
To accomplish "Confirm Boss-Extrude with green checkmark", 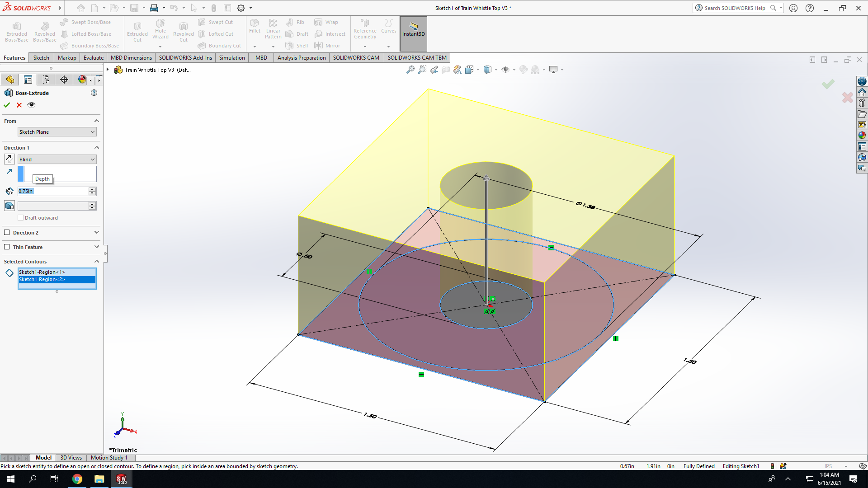I will click(x=7, y=105).
